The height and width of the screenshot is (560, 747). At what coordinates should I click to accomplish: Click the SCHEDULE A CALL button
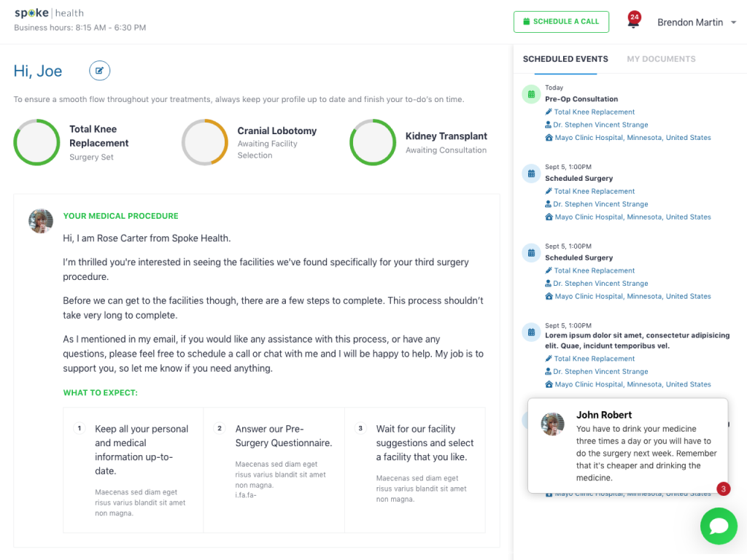[561, 22]
